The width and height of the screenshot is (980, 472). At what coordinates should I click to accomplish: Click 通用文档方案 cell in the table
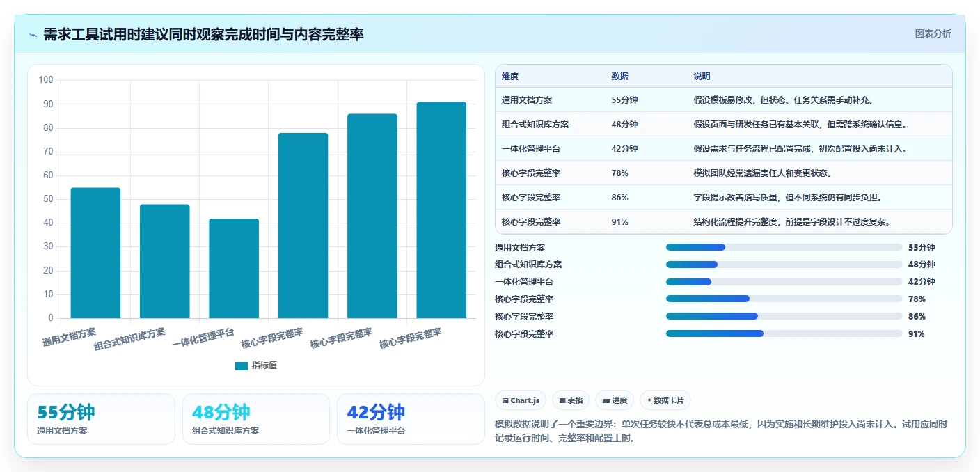(x=527, y=100)
